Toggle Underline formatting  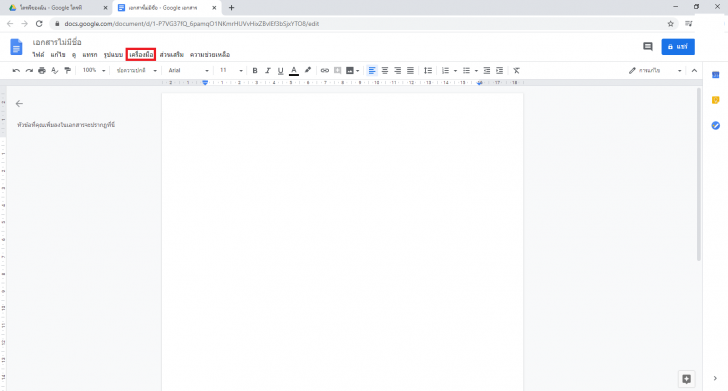tap(280, 71)
